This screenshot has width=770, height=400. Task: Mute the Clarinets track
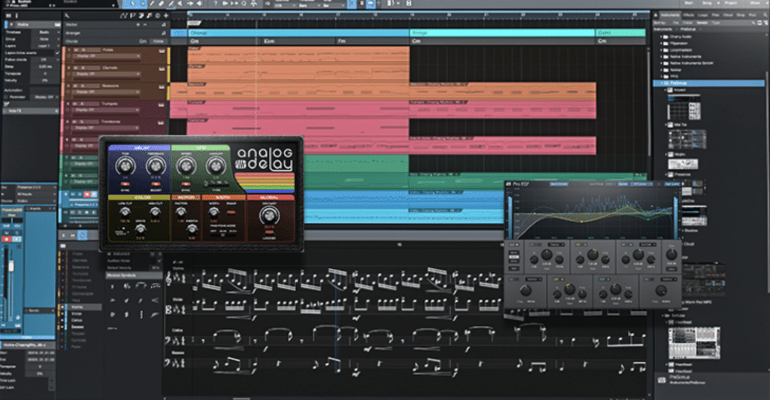click(x=75, y=68)
